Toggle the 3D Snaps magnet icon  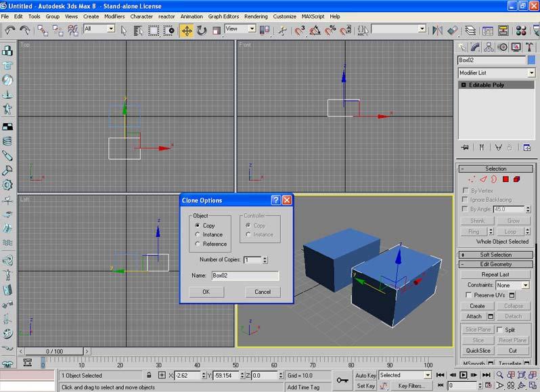click(299, 30)
